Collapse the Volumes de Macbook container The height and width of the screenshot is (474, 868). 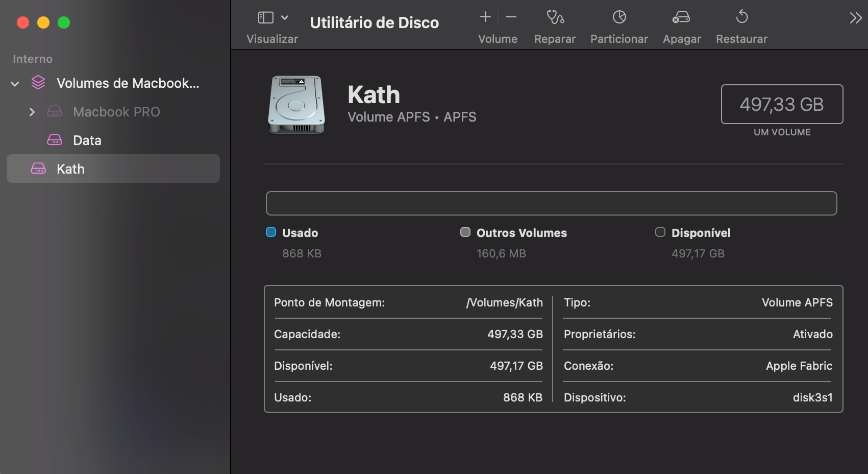(x=15, y=84)
